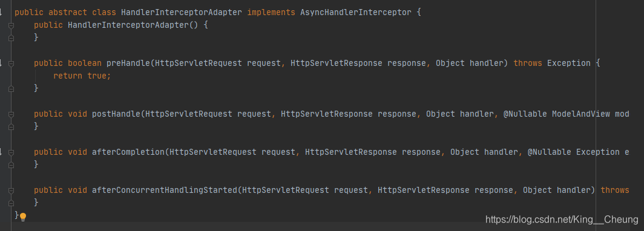Click fold end marker closing the afterCompletion method
Viewport: 644px width, 231px height.
(x=11, y=164)
